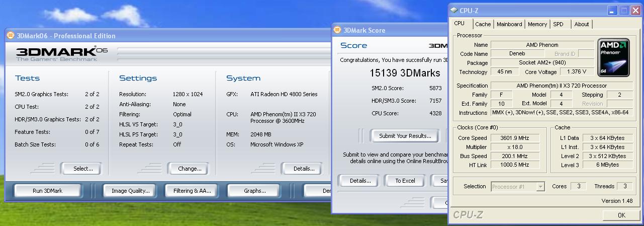The image size is (644, 226).
Task: Click the 3DMark06 window title icon
Action: pos(11,35)
